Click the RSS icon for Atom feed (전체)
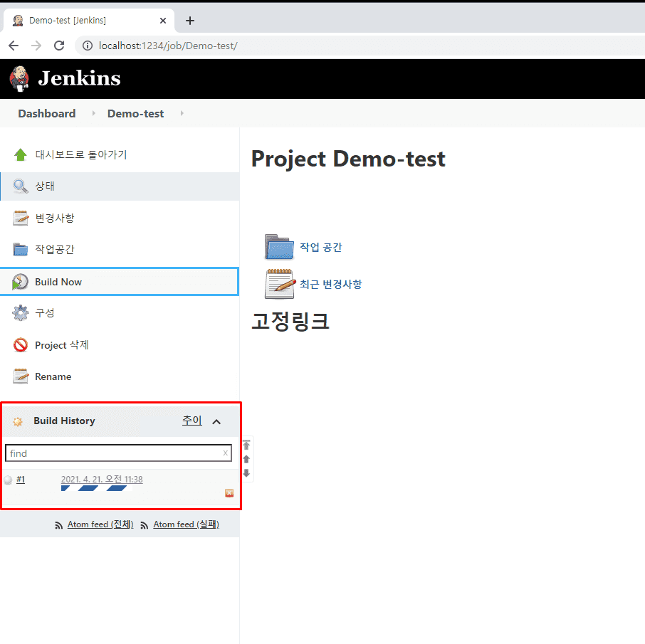This screenshot has width=645, height=644. (59, 525)
